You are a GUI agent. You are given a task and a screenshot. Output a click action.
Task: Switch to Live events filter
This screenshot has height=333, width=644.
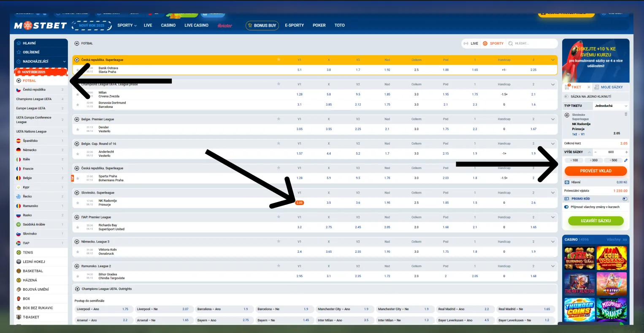tap(471, 44)
